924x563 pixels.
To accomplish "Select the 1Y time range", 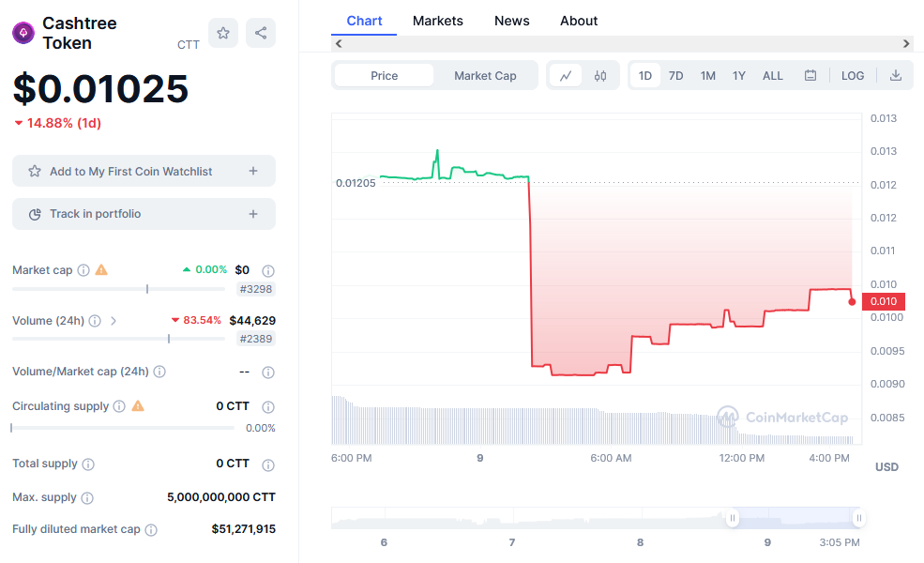I will pyautogui.click(x=739, y=75).
